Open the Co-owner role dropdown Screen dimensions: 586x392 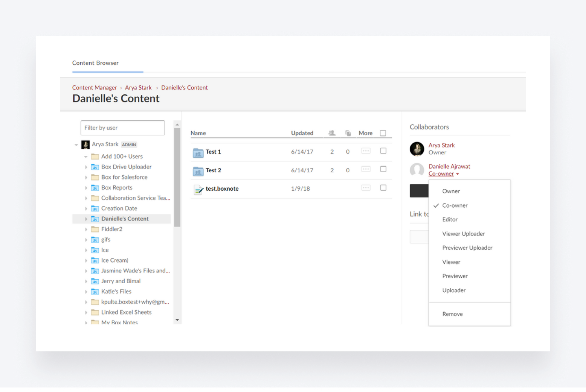coord(443,173)
